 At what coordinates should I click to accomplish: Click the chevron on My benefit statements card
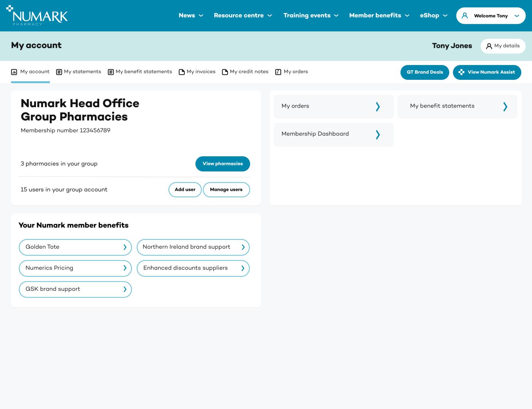505,106
